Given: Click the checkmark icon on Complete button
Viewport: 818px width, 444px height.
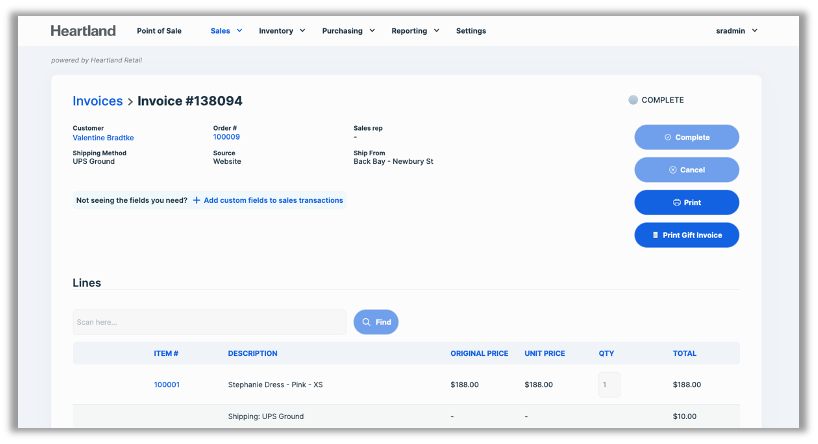Looking at the screenshot, I should point(668,137).
